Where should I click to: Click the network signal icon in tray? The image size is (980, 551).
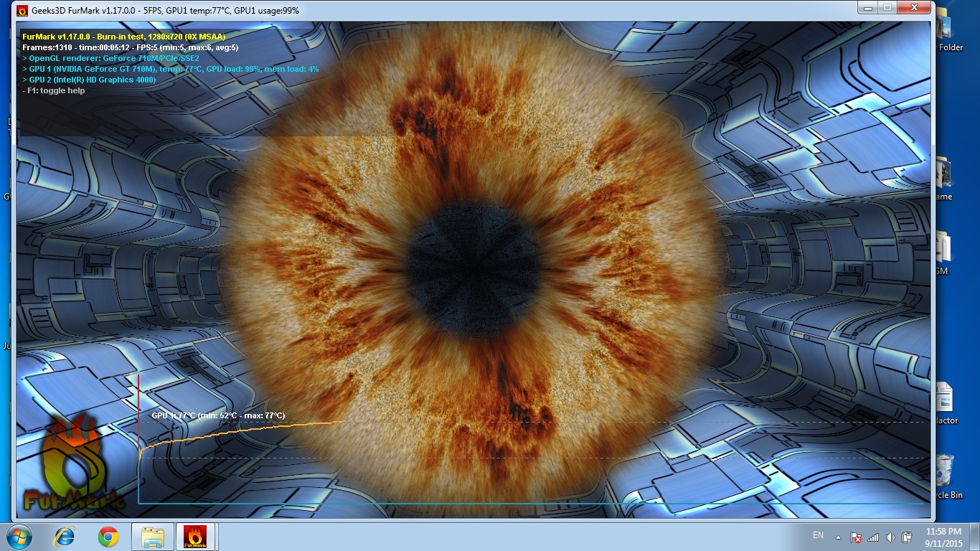pyautogui.click(x=873, y=537)
